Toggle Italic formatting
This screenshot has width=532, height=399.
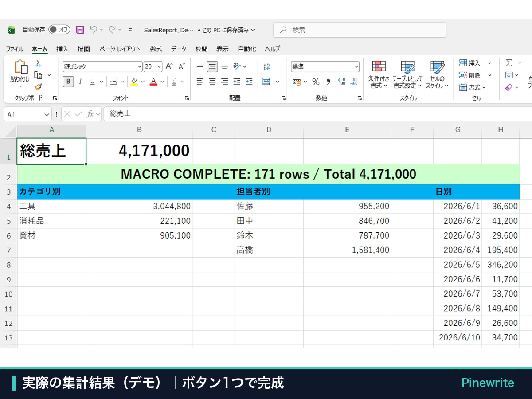tap(80, 82)
